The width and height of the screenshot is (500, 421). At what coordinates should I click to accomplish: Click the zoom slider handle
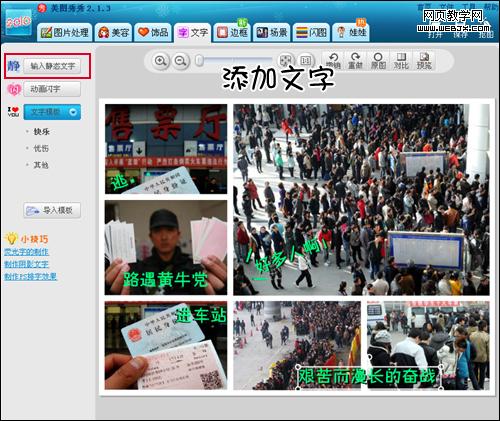coord(199,61)
